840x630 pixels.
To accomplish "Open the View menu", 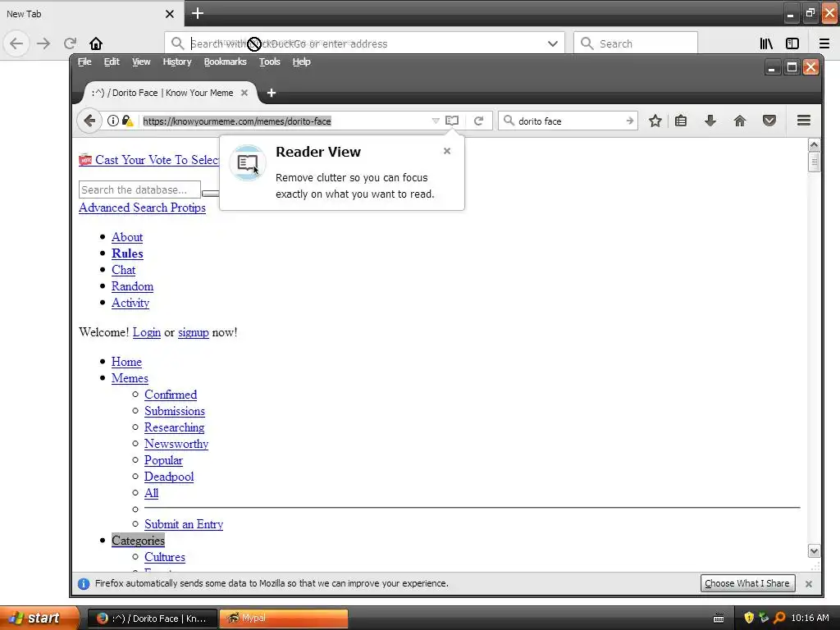I will tap(141, 62).
